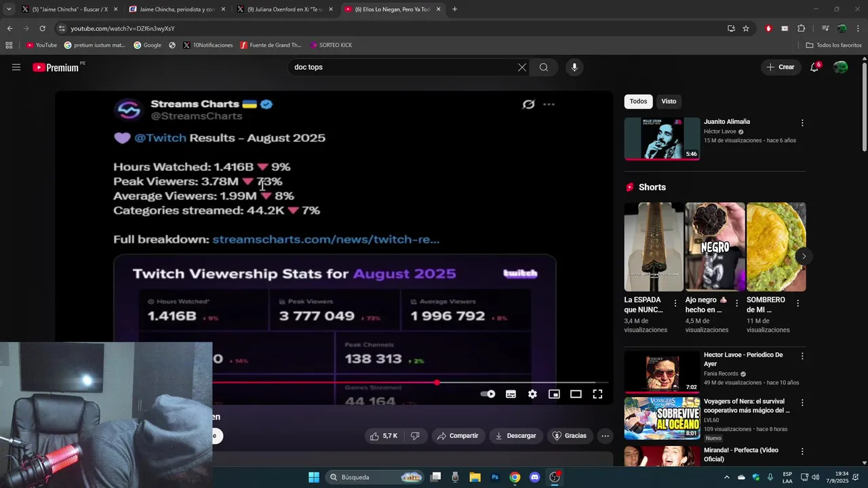Open Discord from the taskbar
Screen dimensions: 868x488
coord(534,477)
